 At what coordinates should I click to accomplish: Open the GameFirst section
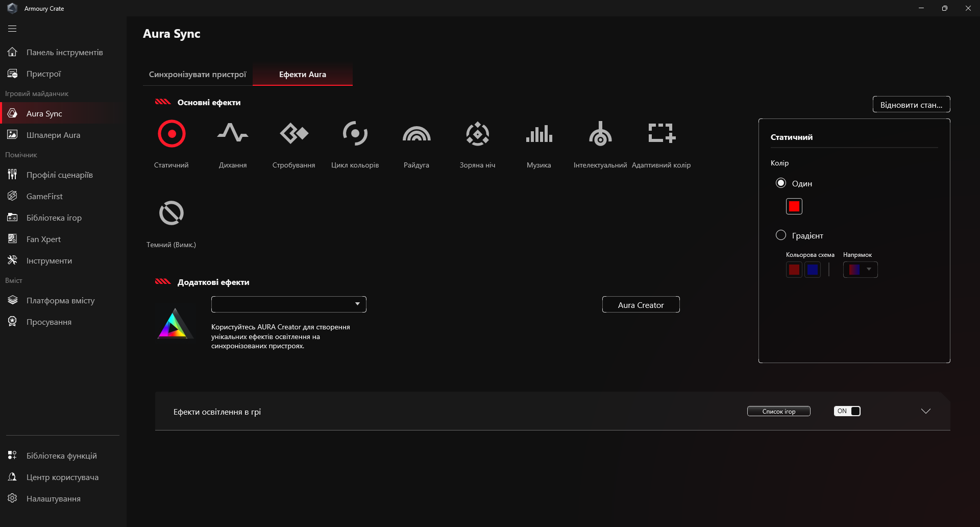pos(63,196)
